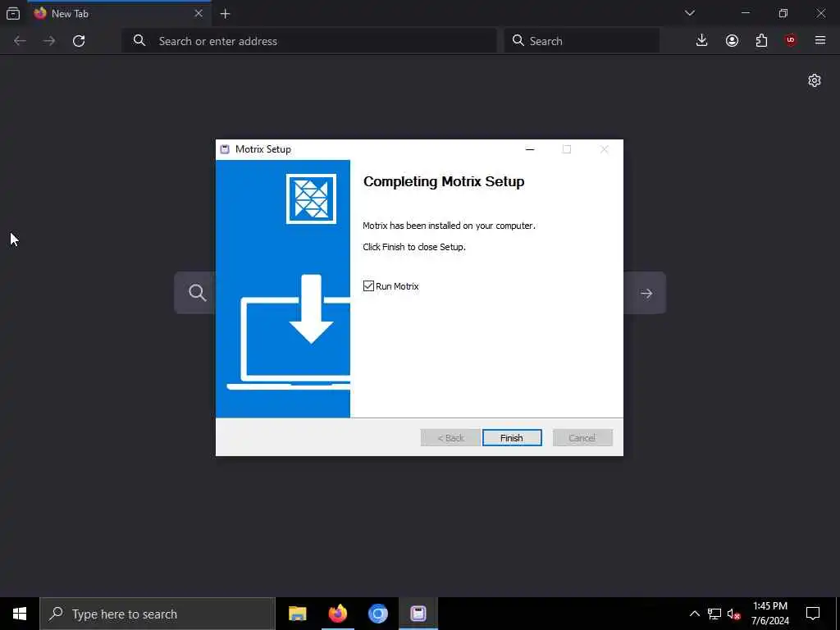Open the Firefox downloads panel icon
Screen dimensions: 840x630
coord(702,41)
